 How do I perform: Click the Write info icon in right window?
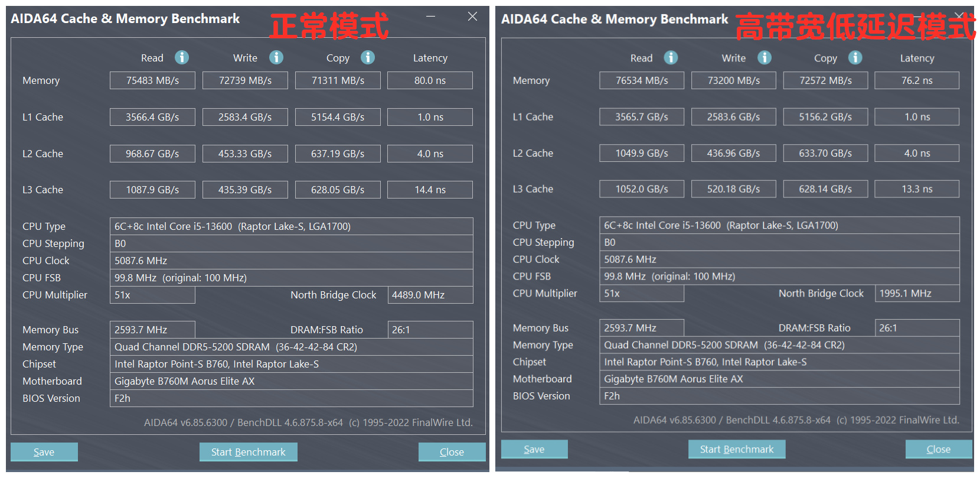click(765, 57)
